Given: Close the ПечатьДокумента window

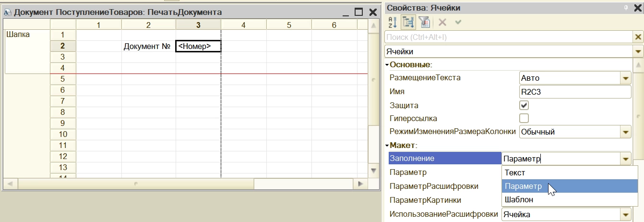Looking at the screenshot, I should (x=373, y=12).
